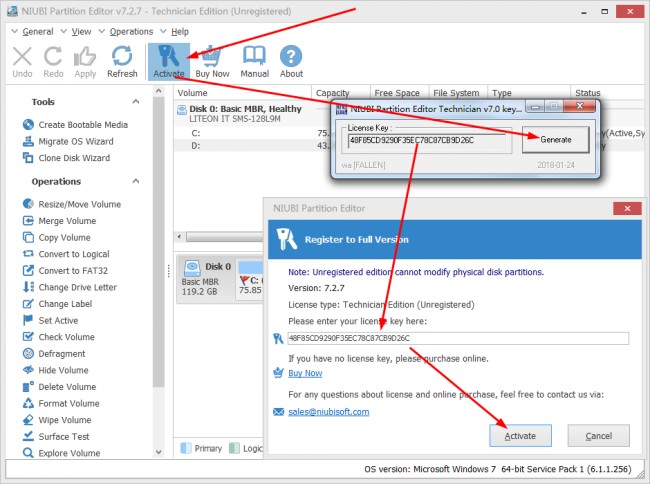Maximize the main NIUBI window
This screenshot has width=650, height=484.
tap(605, 12)
